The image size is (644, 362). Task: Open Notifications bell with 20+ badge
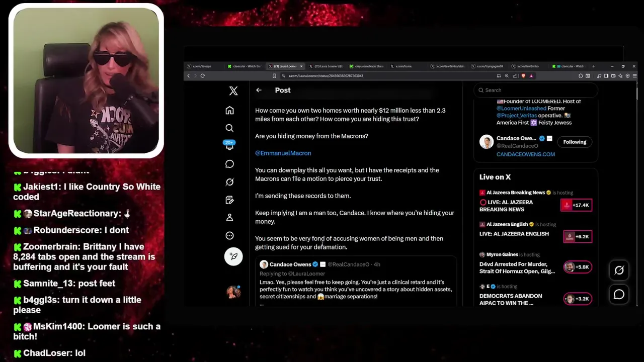(229, 145)
